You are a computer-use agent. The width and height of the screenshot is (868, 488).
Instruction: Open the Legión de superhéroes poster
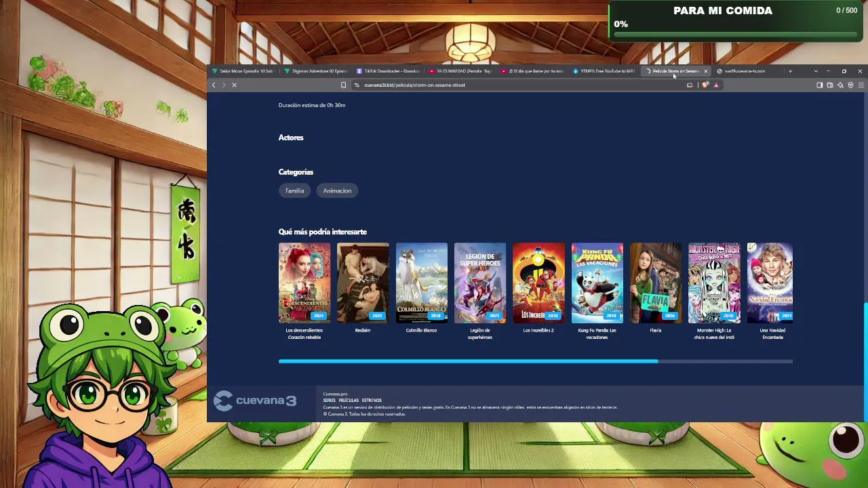480,283
